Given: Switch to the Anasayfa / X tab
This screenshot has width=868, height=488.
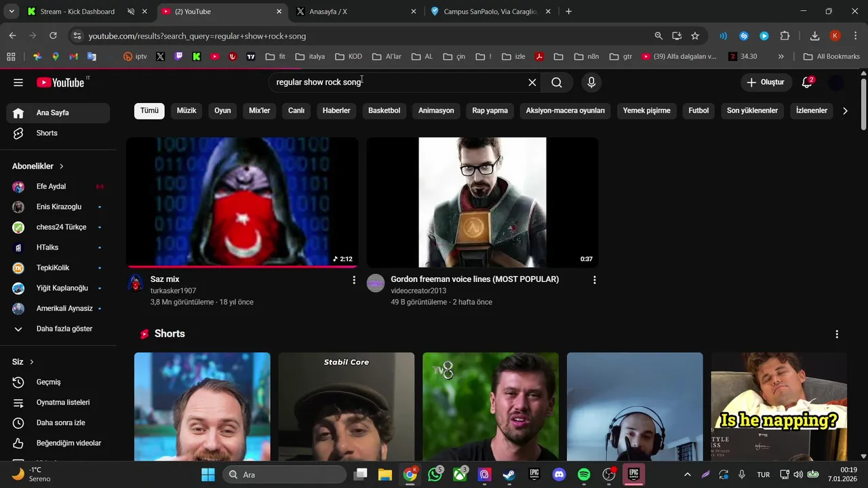Looking at the screenshot, I should click(357, 12).
